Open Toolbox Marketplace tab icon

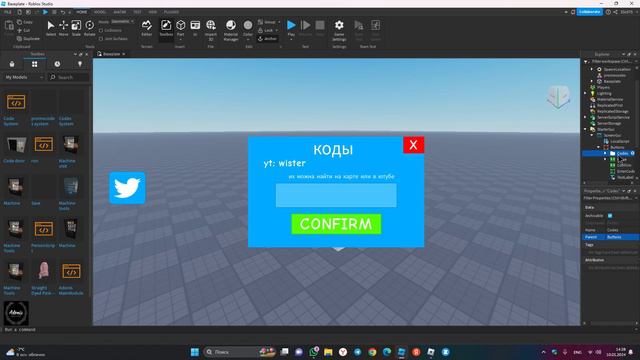(x=12, y=64)
